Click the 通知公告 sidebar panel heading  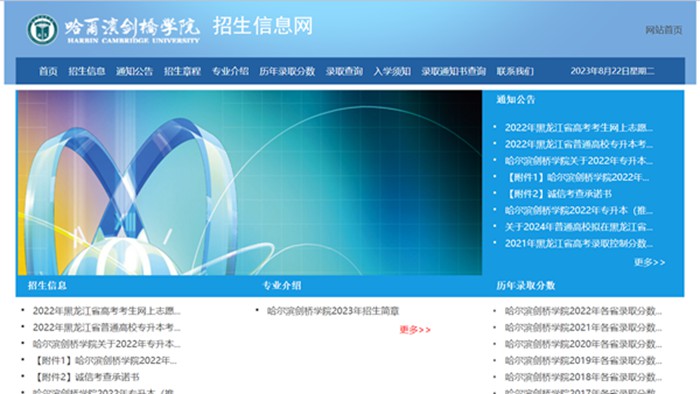pos(516,100)
